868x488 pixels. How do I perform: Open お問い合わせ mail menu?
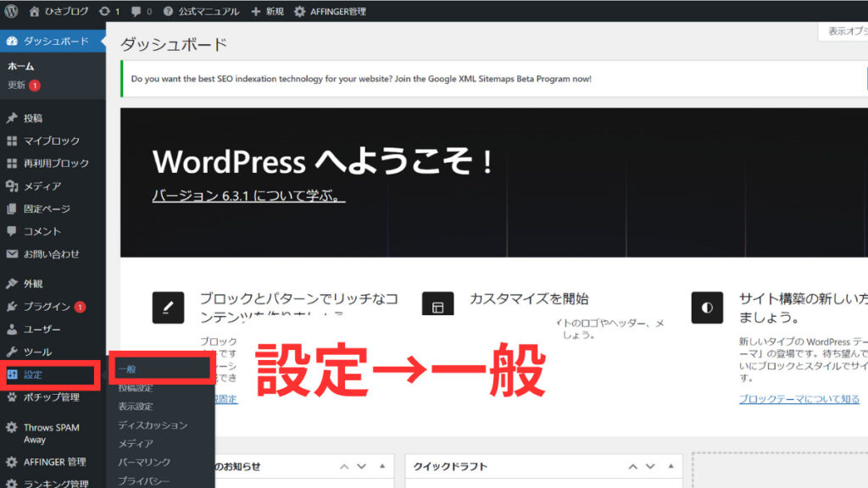click(53, 254)
